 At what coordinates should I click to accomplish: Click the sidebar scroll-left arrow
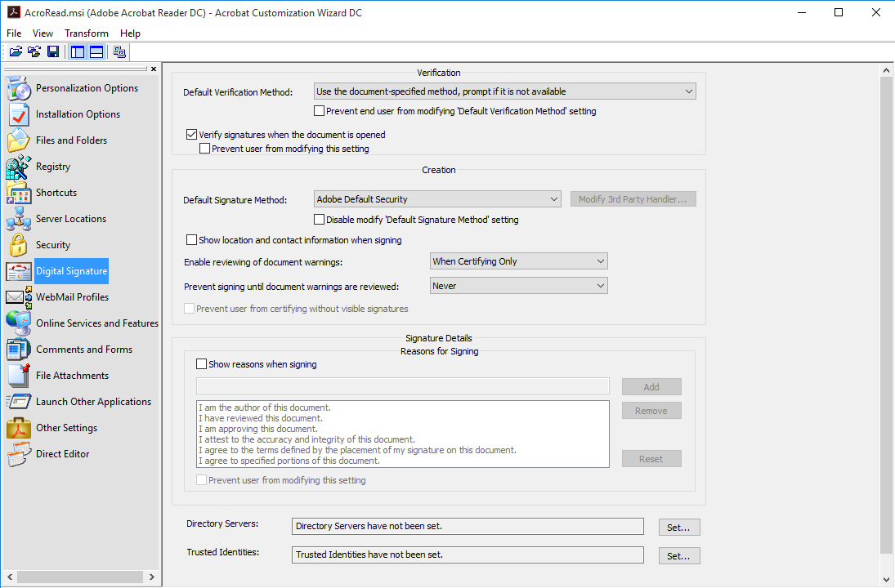(x=10, y=577)
